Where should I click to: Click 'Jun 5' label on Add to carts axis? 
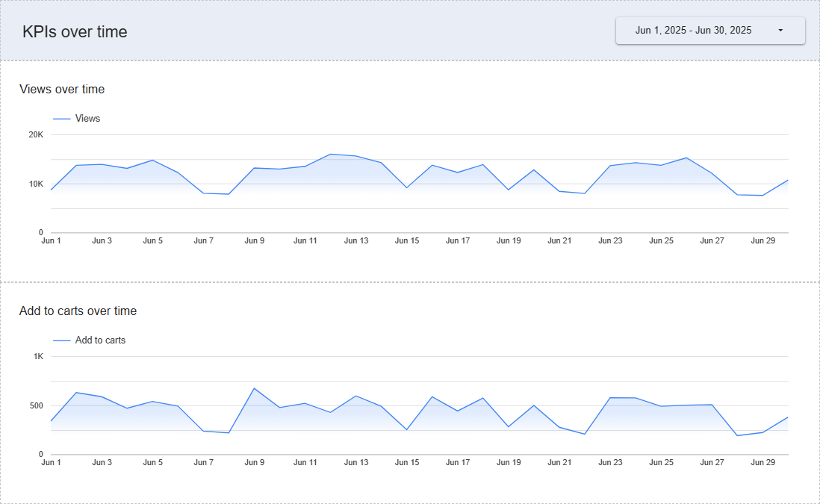click(152, 463)
